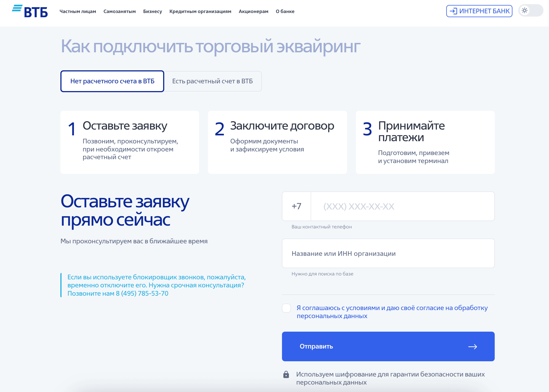Click the Название или ИНН организации field
Screen dimensions: 549x392
pos(388,254)
